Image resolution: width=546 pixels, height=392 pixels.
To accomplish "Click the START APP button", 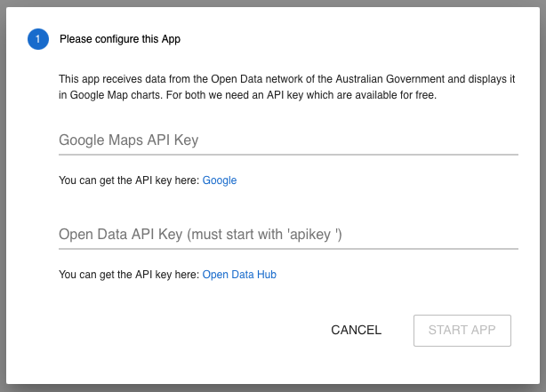I will click(462, 330).
